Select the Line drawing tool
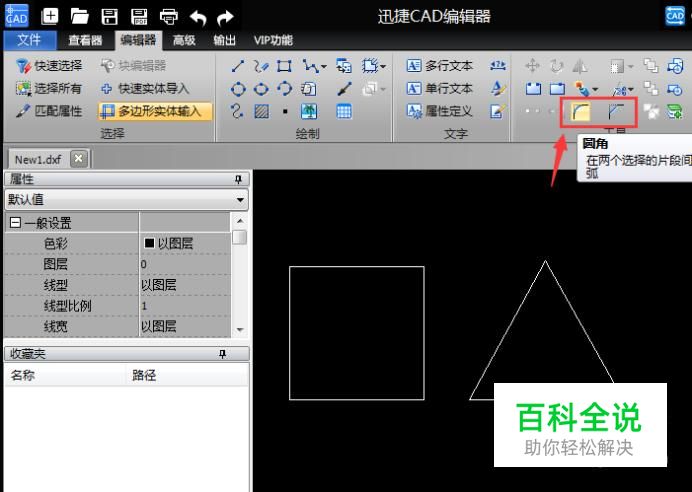This screenshot has height=492, width=692. pyautogui.click(x=237, y=66)
